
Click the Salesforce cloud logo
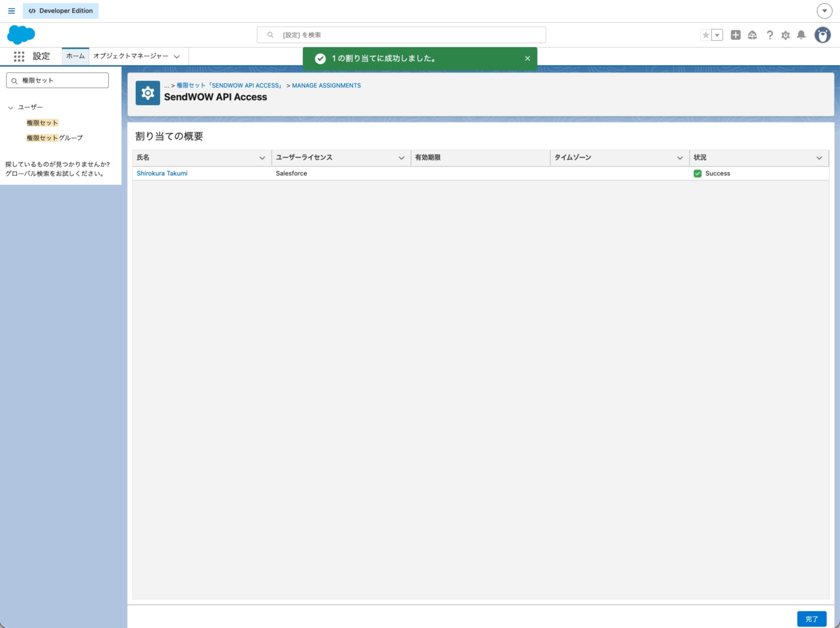tap(21, 35)
